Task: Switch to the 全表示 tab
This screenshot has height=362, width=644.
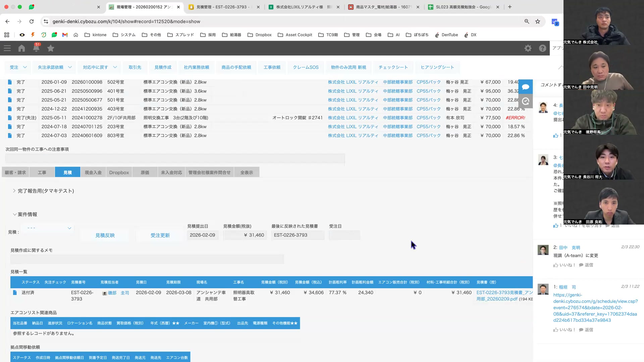Action: tap(247, 173)
